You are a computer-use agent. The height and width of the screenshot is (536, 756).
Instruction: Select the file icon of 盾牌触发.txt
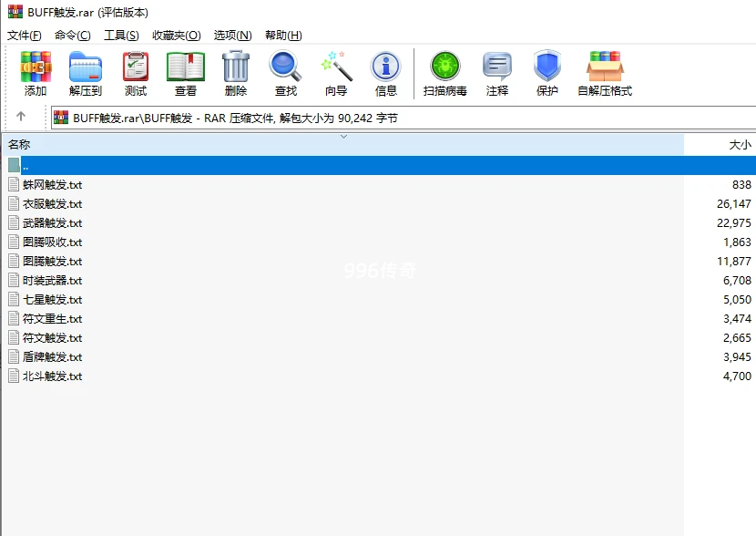(x=14, y=357)
